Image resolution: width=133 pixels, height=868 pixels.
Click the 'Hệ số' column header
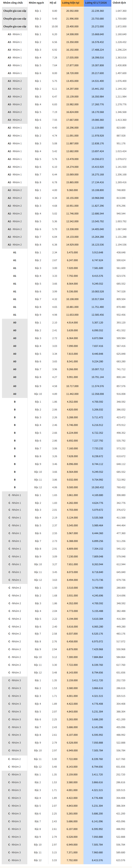53,3
